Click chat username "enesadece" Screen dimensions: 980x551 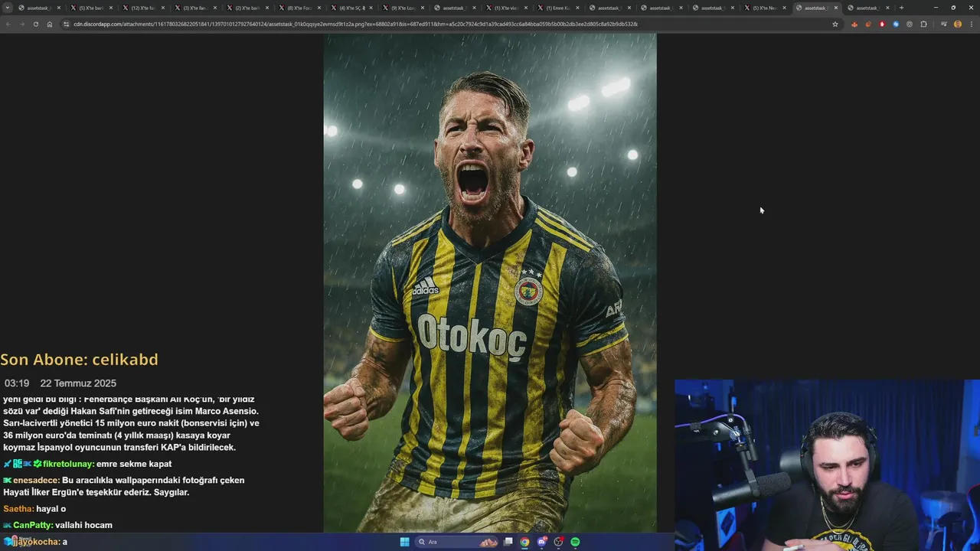click(35, 481)
